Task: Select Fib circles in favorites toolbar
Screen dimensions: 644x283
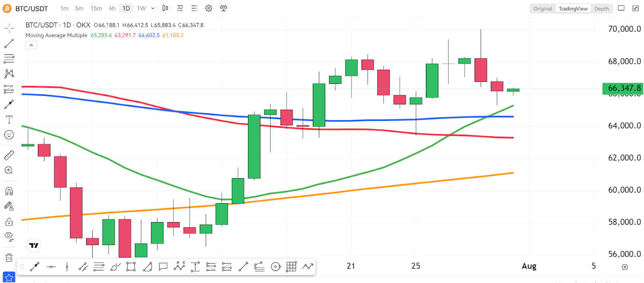Action: pyautogui.click(x=276, y=266)
